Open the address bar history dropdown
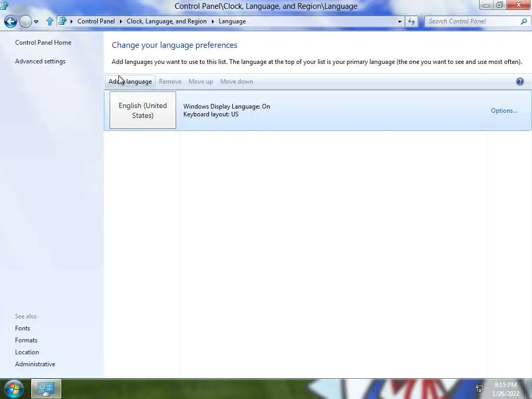The width and height of the screenshot is (532, 399). 400,21
